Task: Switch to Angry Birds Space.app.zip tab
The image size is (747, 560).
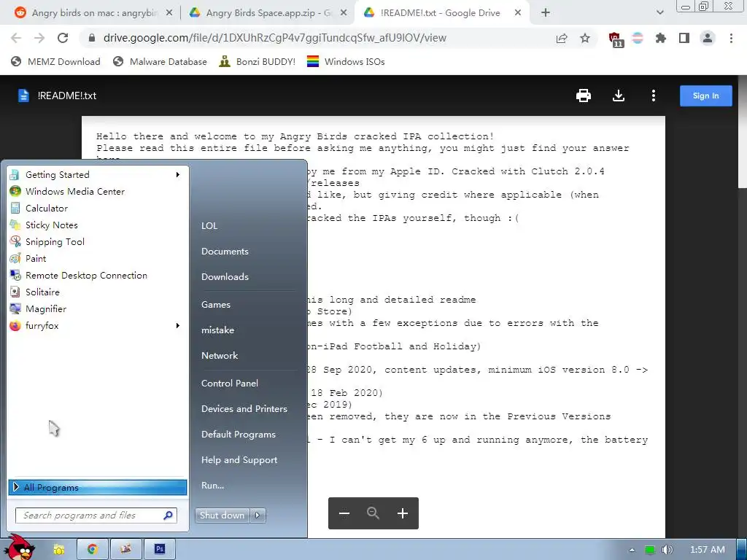Action: coord(268,13)
